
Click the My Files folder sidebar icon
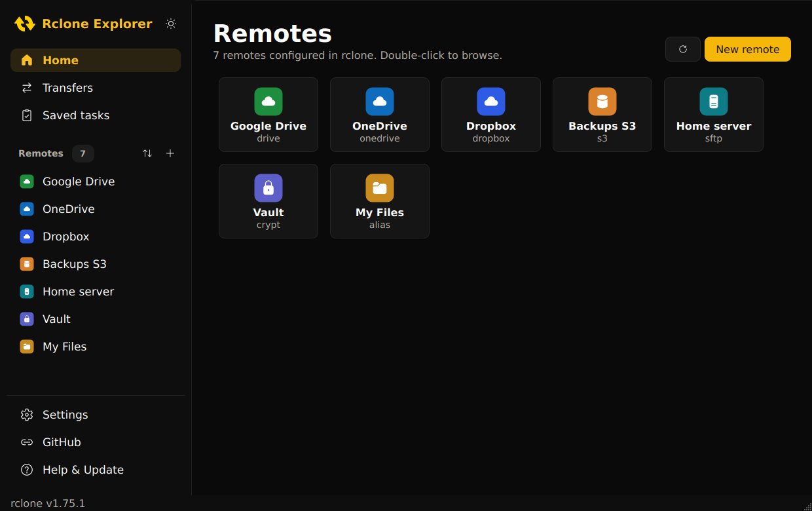pos(27,347)
